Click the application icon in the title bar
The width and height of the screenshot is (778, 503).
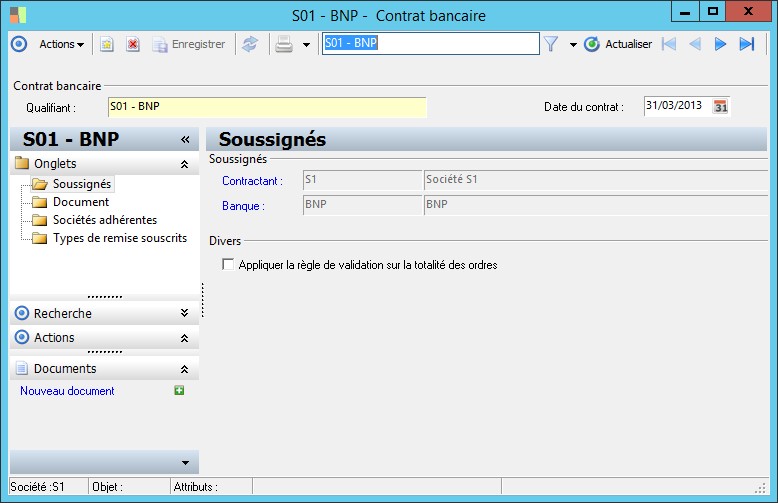click(x=18, y=15)
